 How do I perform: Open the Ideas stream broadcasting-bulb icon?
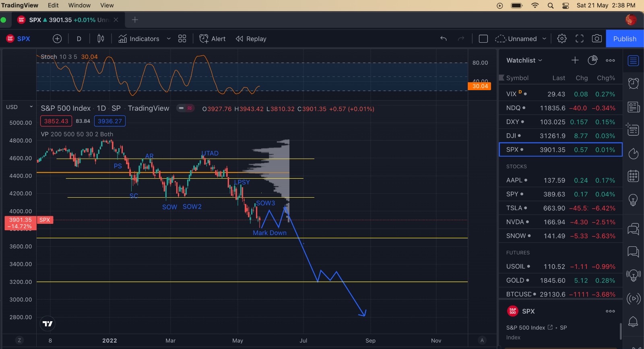pyautogui.click(x=633, y=275)
